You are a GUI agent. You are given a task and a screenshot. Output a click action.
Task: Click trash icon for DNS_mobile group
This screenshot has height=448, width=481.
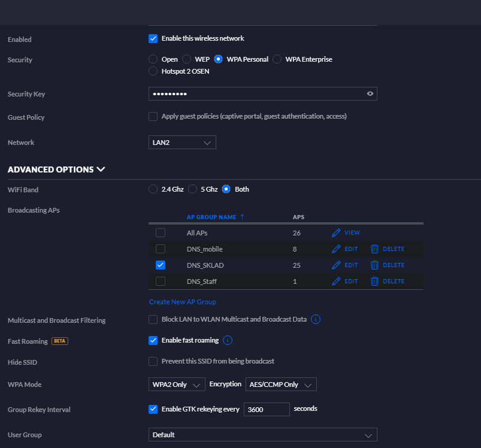click(x=374, y=249)
